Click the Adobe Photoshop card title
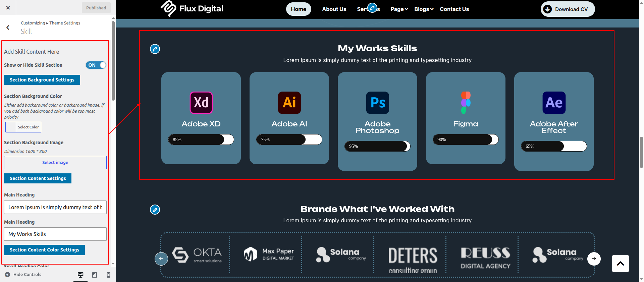Screen dimensions: 644x282 pyautogui.click(x=377, y=127)
